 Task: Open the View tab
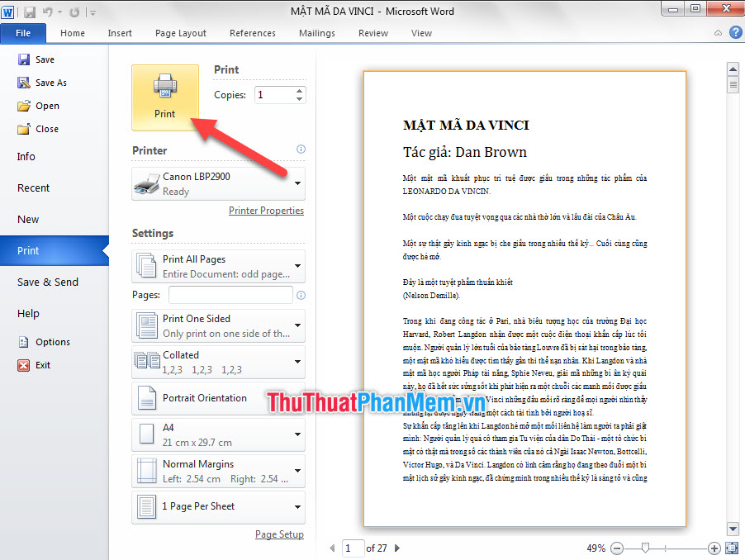click(421, 33)
